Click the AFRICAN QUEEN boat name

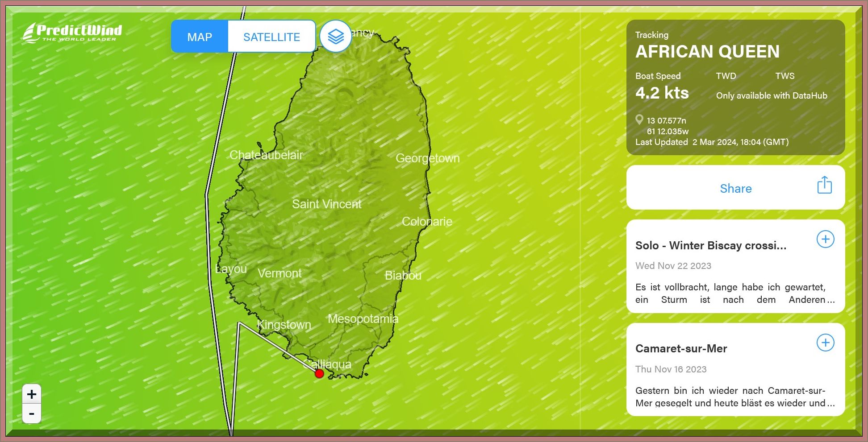point(707,52)
